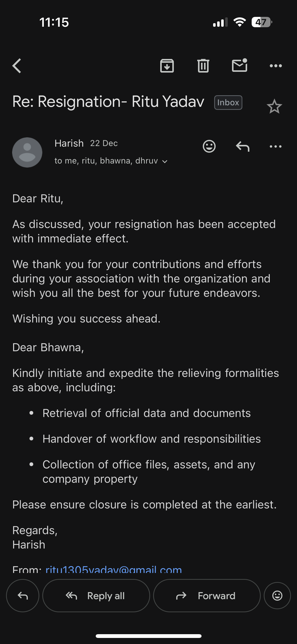Open the bottom emoji reaction button
This screenshot has height=644, width=297.
(277, 596)
